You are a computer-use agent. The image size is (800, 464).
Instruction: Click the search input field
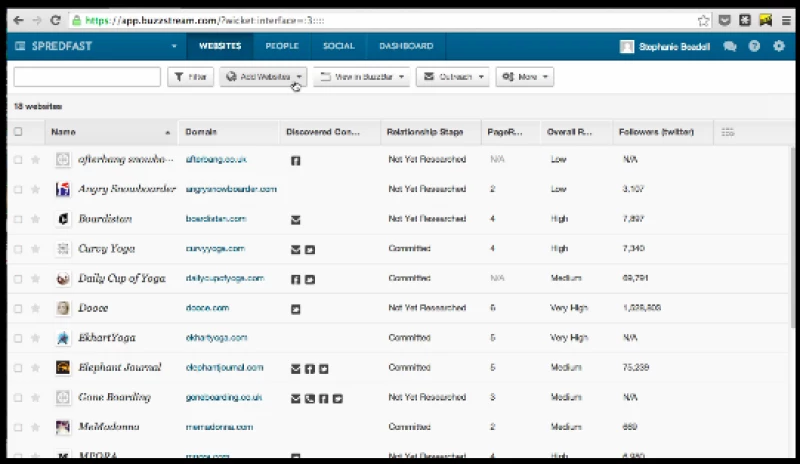[86, 77]
